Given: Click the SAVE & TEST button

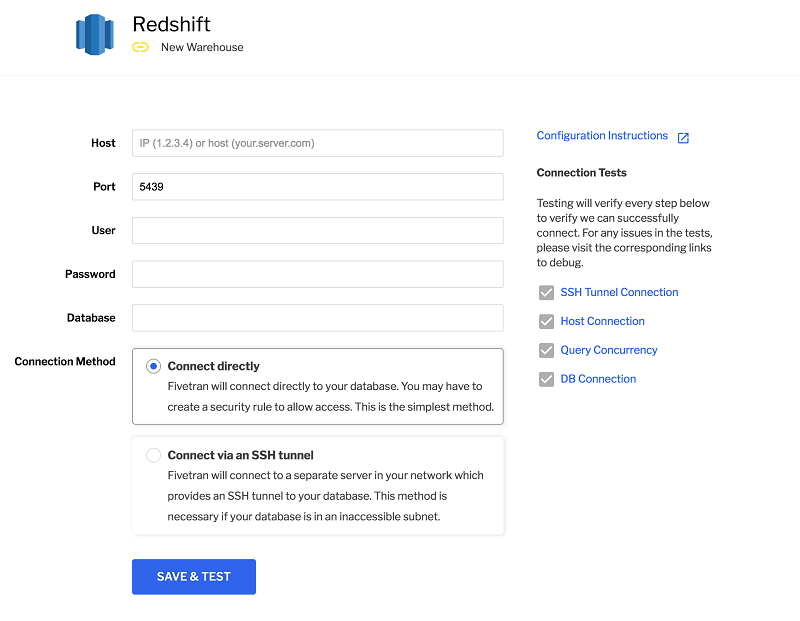Looking at the screenshot, I should (x=194, y=577).
